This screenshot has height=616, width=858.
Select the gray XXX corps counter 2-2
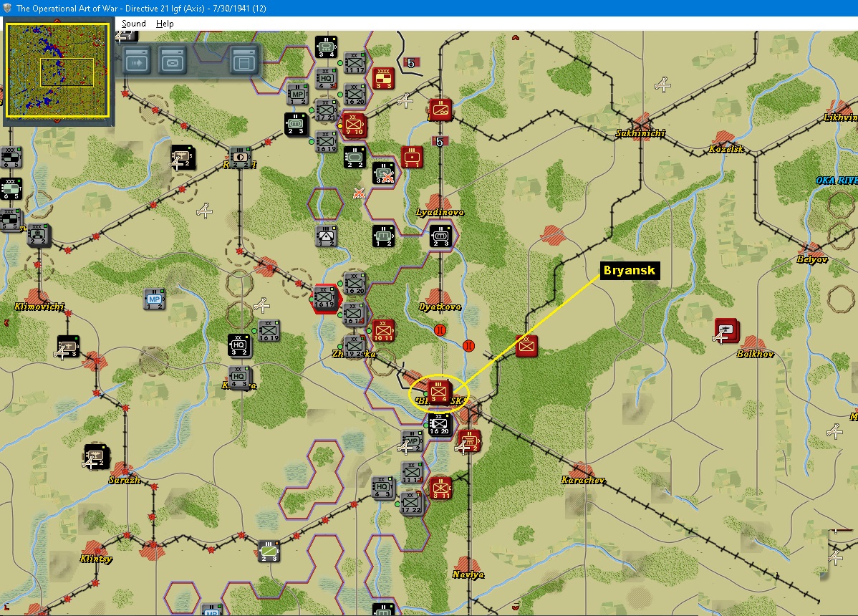click(x=38, y=235)
